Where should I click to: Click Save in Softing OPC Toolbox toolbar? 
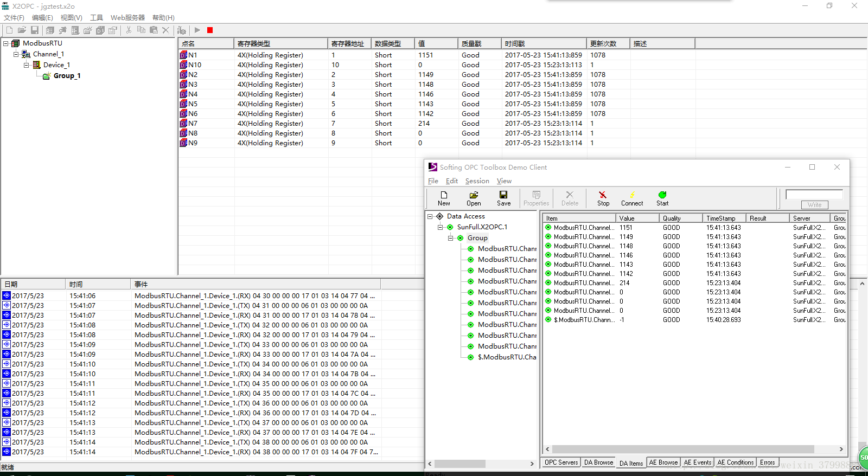[503, 198]
